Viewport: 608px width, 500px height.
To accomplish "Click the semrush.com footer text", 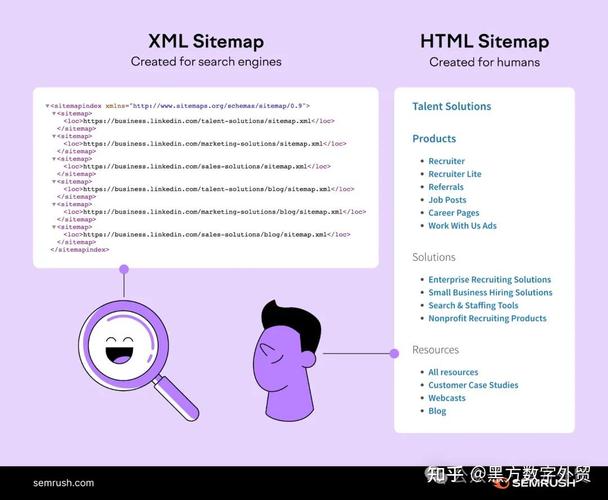I will [x=63, y=483].
